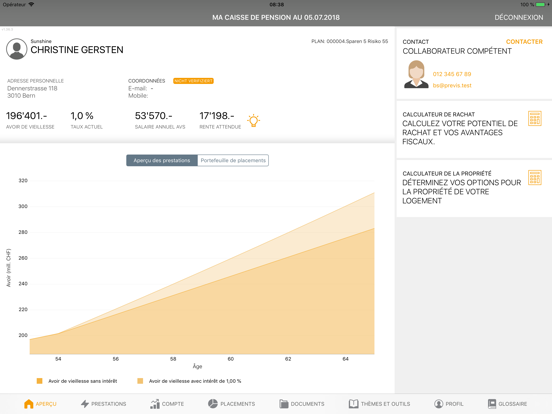This screenshot has width=552, height=414.
Task: Click the 1,0 % taux actuel value
Action: coord(82,116)
